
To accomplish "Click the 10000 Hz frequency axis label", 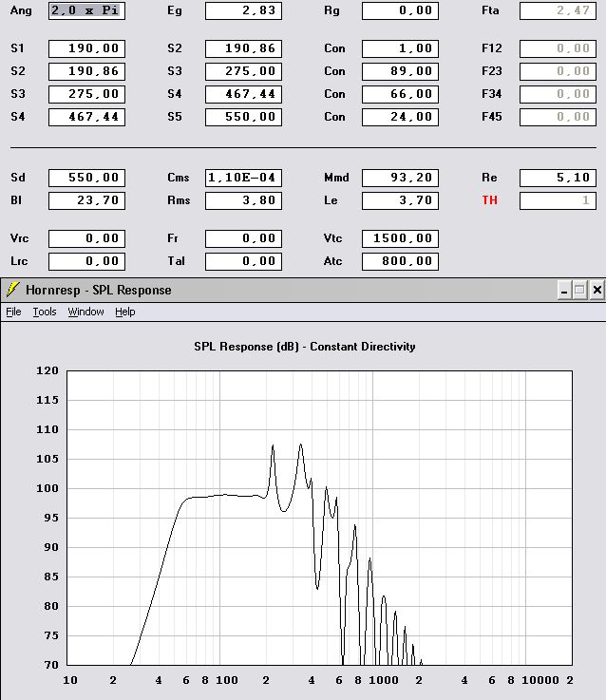I will pyautogui.click(x=540, y=680).
